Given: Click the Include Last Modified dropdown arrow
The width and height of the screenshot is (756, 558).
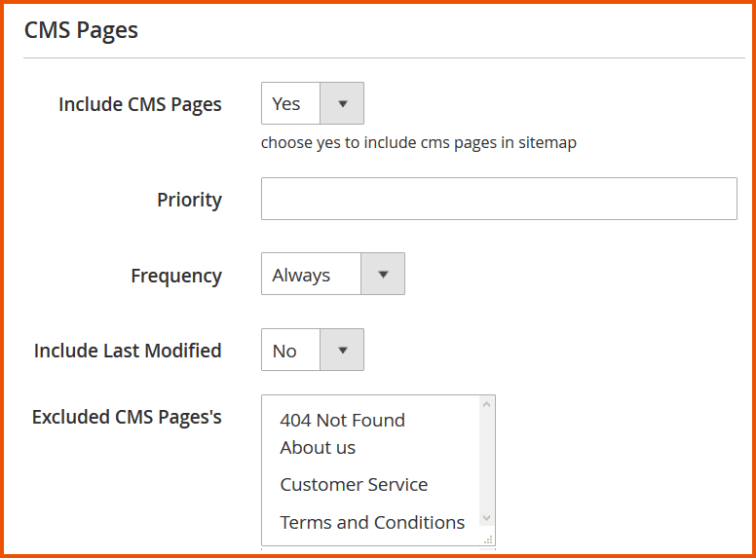Looking at the screenshot, I should (x=342, y=351).
